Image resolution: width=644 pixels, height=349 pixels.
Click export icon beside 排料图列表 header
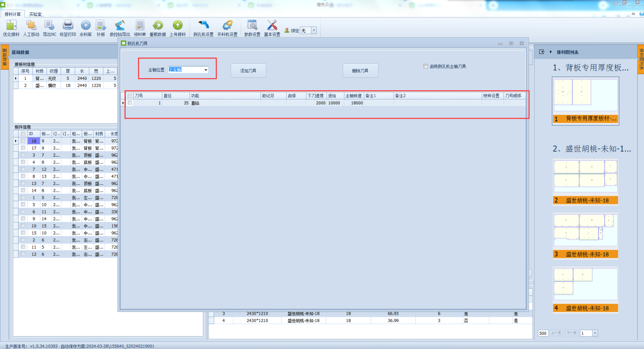pos(542,52)
